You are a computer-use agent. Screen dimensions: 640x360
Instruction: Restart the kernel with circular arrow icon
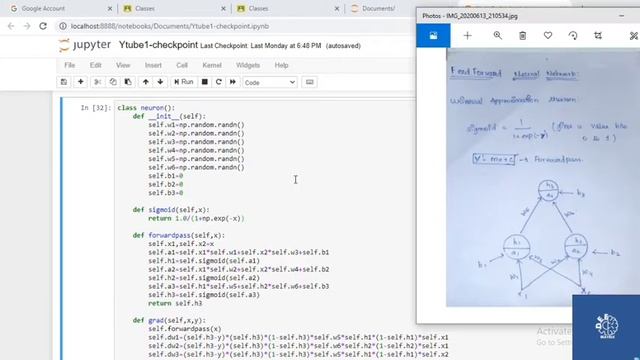click(219, 82)
